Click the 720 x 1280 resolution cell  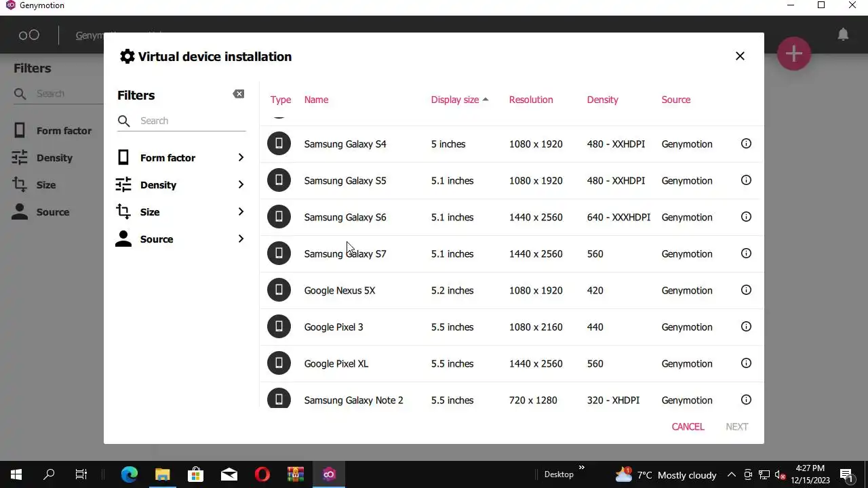pos(533,400)
